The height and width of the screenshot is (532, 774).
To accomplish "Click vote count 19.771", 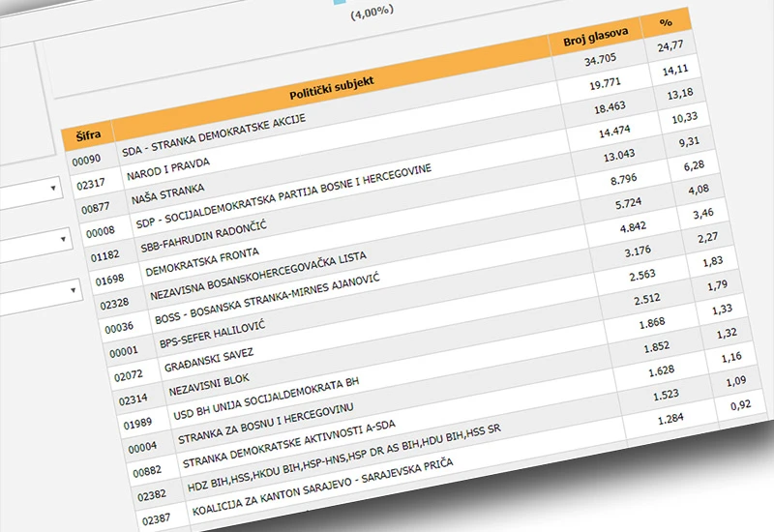I will click(606, 84).
